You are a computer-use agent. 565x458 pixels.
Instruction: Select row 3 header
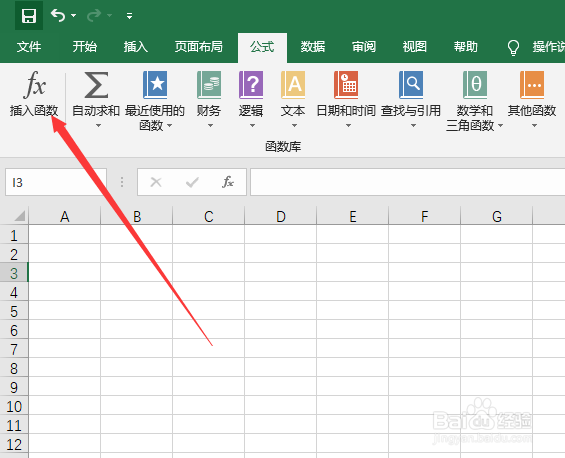click(14, 273)
